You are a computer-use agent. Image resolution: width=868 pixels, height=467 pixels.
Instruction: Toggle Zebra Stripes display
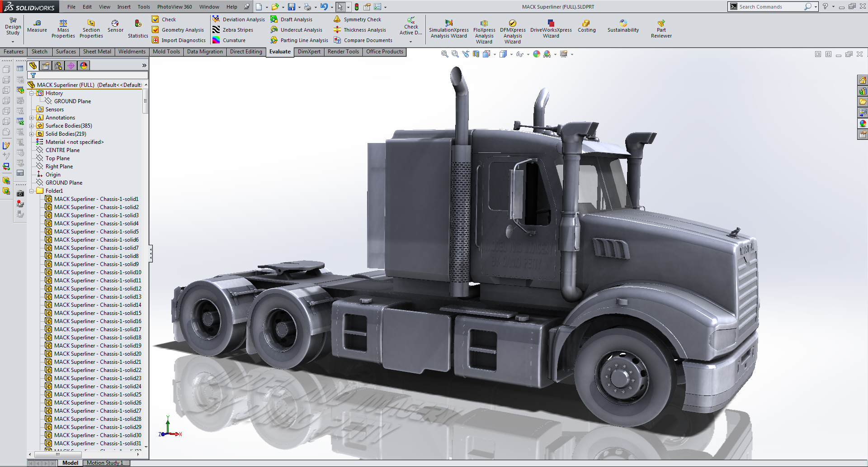pos(233,30)
